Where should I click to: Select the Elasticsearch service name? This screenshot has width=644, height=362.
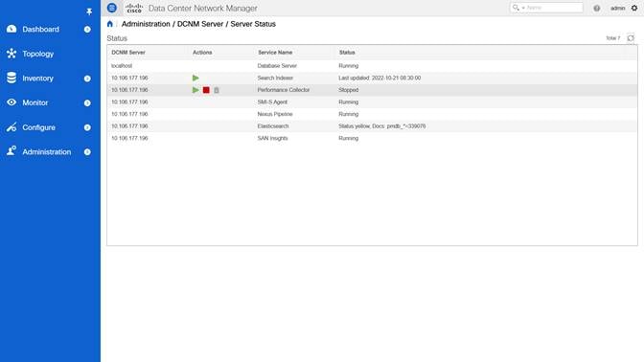pyautogui.click(x=273, y=126)
